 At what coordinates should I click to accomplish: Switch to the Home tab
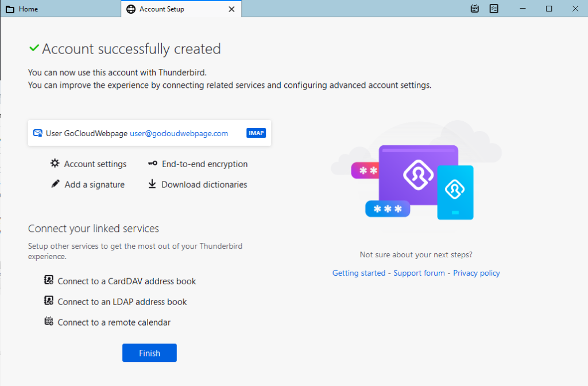tap(29, 9)
